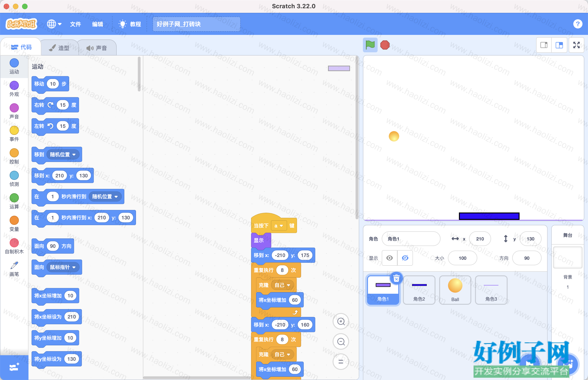Select the 角色3 sprite thumbnail
588x380 pixels.
491,290
